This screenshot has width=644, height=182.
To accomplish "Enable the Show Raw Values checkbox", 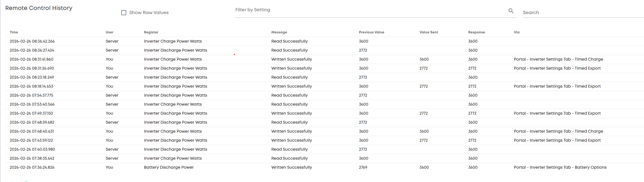I will [123, 13].
